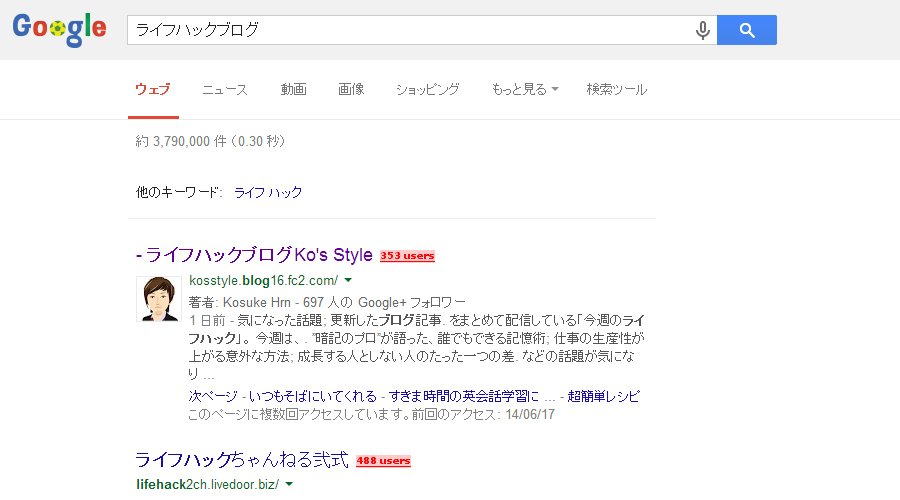Expand dropdown arrow beside kosstyle.blog16.fc2.com

click(x=348, y=281)
